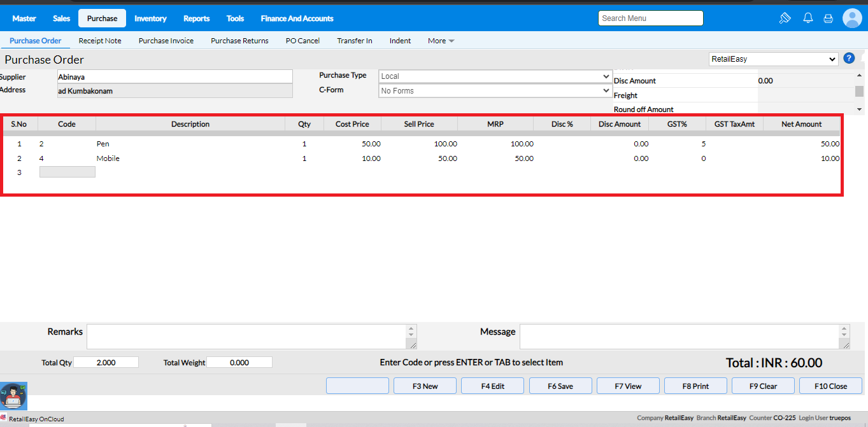Screen dimensions: 868x427
Task: Expand the Purchase Type dropdown
Action: click(495, 76)
